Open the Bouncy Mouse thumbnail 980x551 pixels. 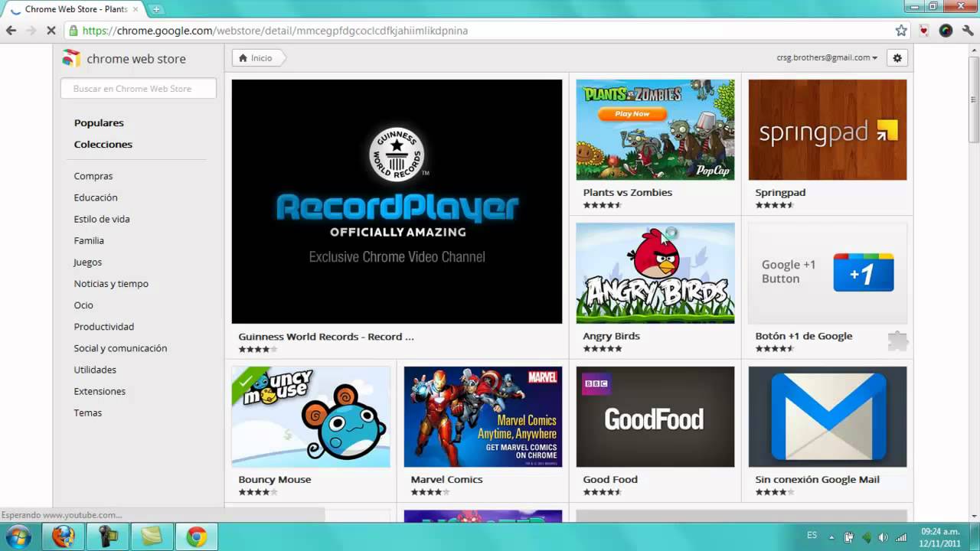311,416
